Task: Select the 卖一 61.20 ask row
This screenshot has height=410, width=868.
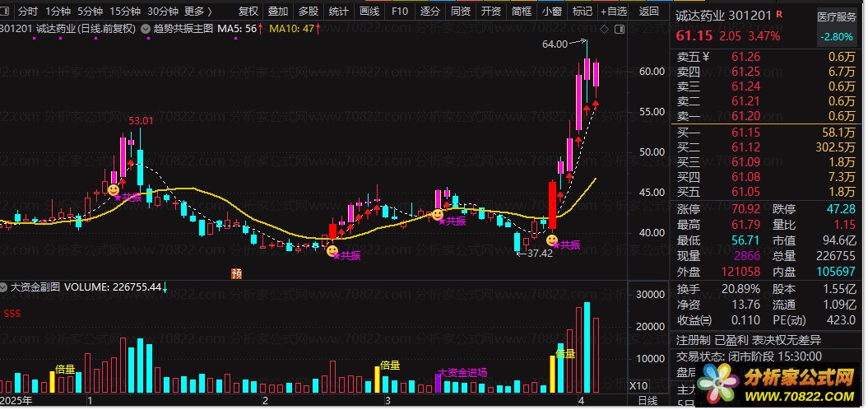Action: (766, 116)
